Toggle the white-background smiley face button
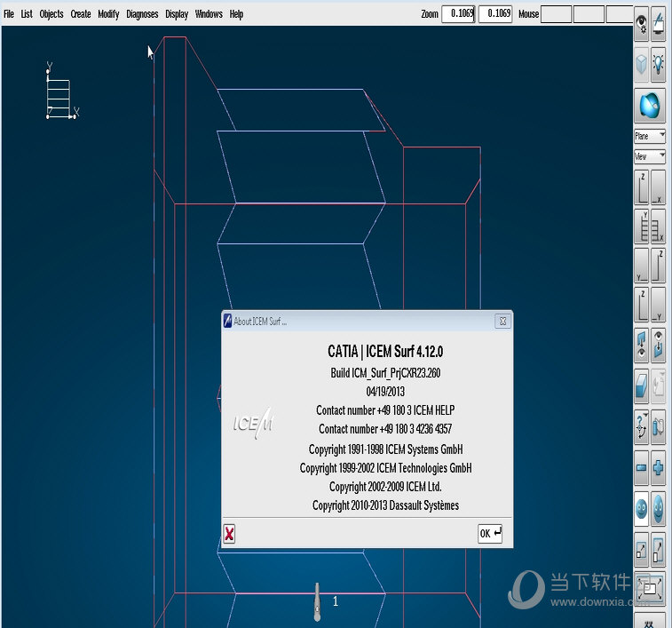 pos(642,508)
